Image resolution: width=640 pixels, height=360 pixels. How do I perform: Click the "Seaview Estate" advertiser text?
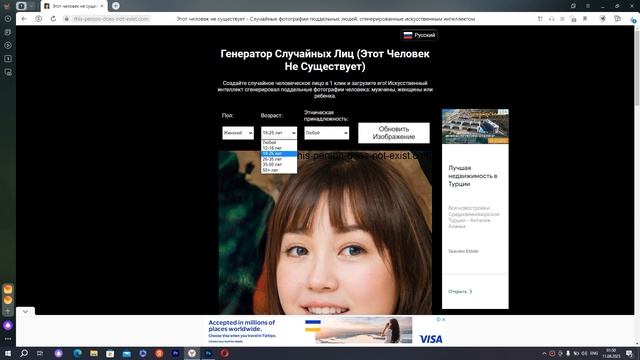tap(463, 251)
